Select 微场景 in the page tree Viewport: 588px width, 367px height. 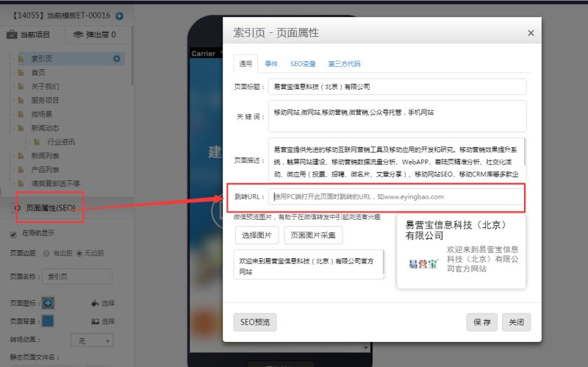[41, 114]
